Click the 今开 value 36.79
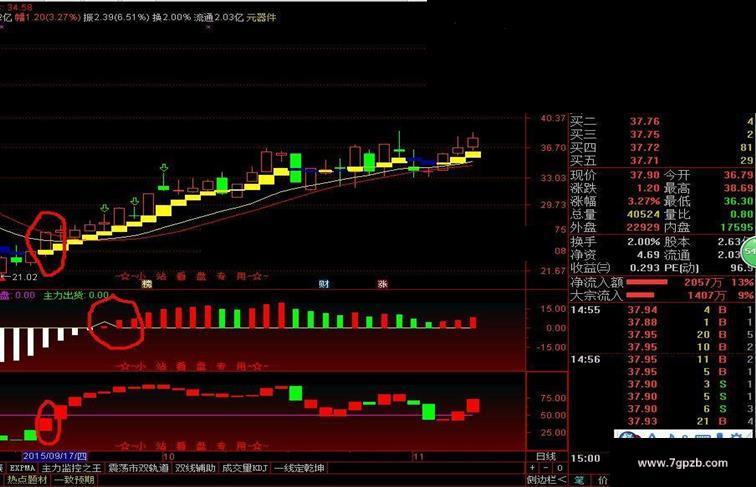This screenshot has height=487, width=756. pyautogui.click(x=738, y=175)
